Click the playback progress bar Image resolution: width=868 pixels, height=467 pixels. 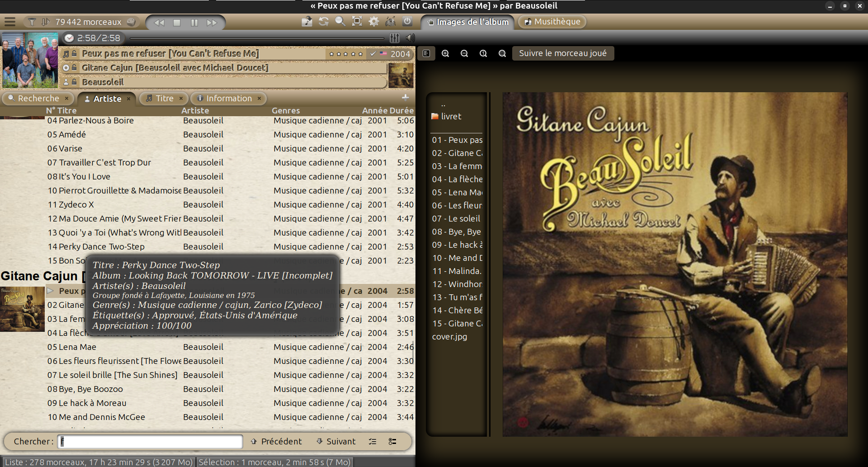tap(257, 38)
